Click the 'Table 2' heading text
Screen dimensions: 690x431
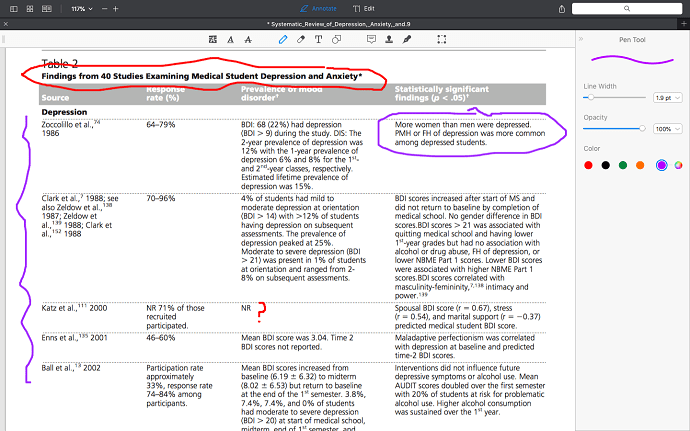(59, 64)
